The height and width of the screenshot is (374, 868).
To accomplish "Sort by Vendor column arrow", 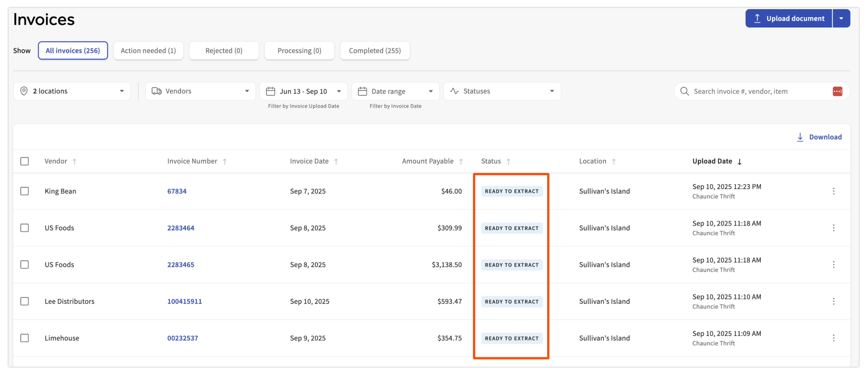I will [x=74, y=161].
